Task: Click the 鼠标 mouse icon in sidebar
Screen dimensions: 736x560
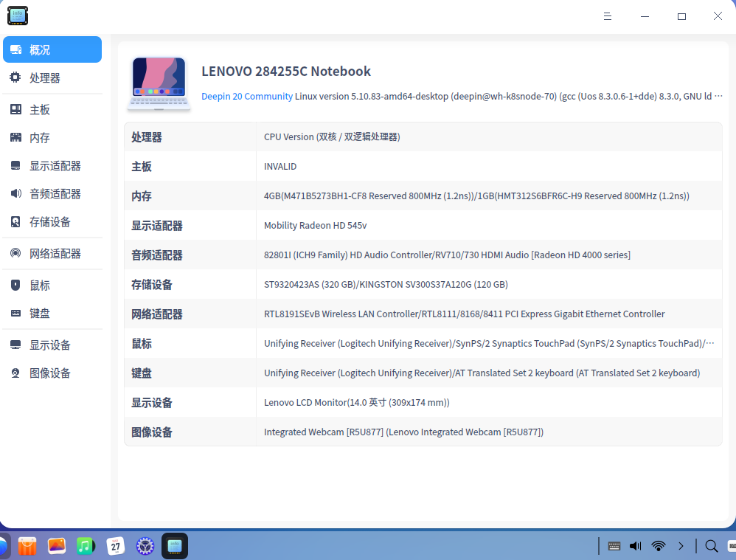Action: [15, 286]
